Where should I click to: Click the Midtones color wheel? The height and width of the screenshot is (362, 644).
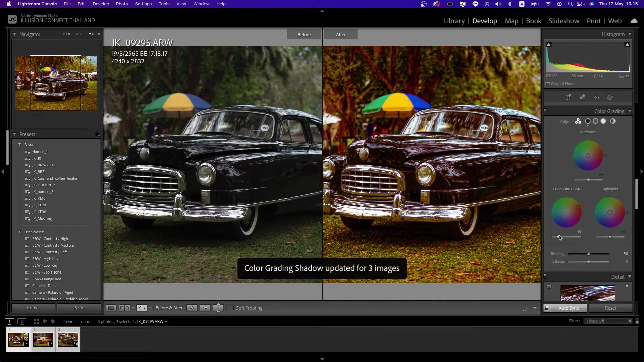(x=588, y=155)
